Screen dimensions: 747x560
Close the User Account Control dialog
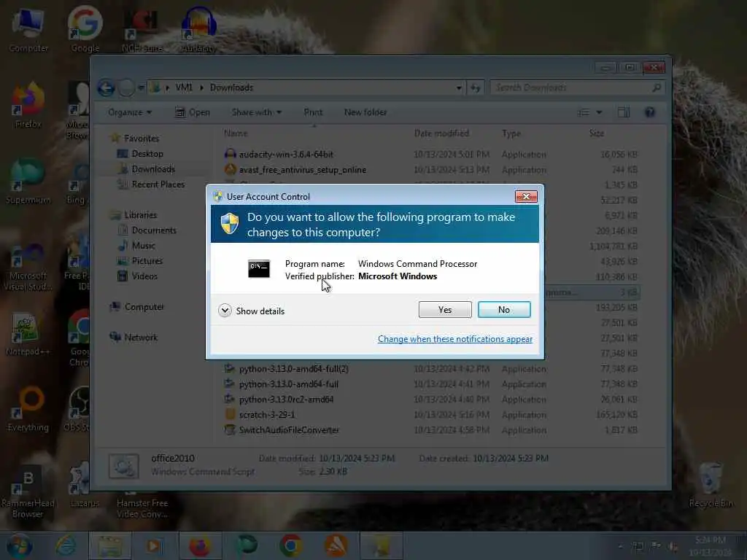[x=526, y=196]
